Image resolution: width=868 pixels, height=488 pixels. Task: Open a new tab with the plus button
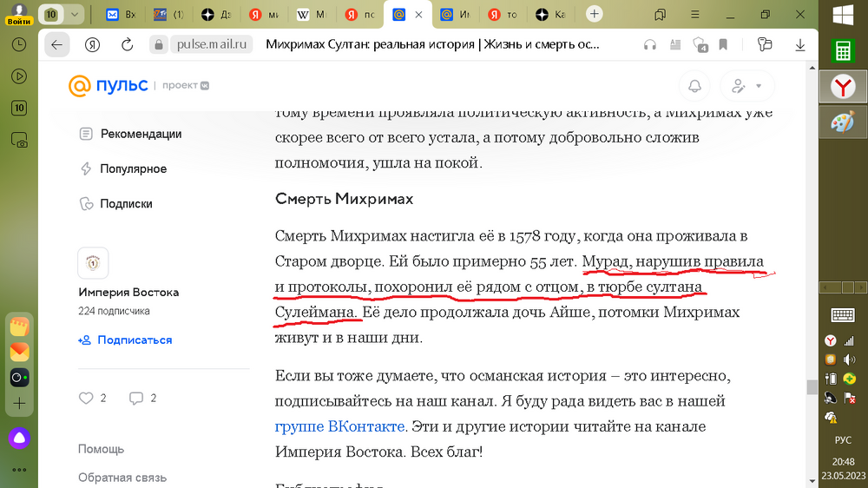[x=594, y=15]
